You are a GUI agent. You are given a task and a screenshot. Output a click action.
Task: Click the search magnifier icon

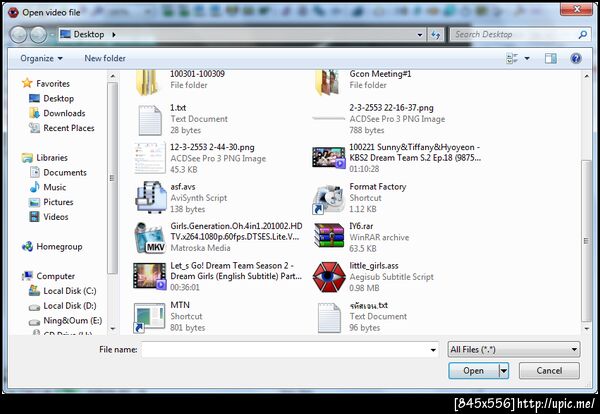pos(583,35)
